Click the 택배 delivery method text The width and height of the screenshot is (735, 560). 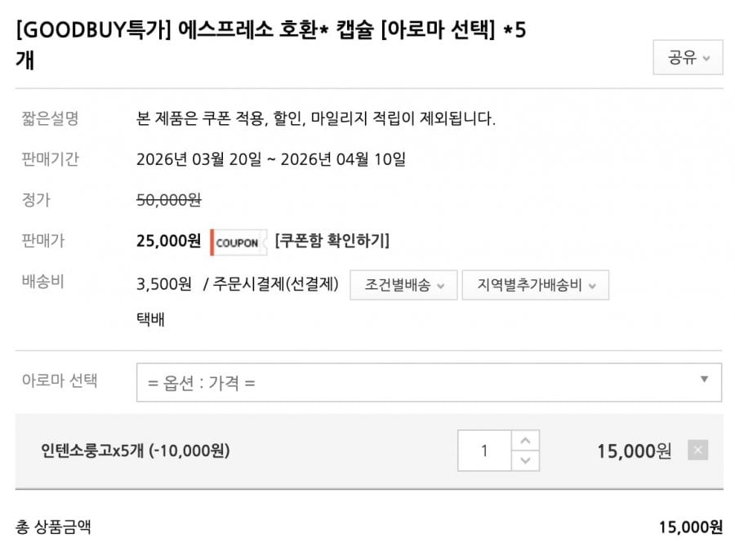[150, 319]
